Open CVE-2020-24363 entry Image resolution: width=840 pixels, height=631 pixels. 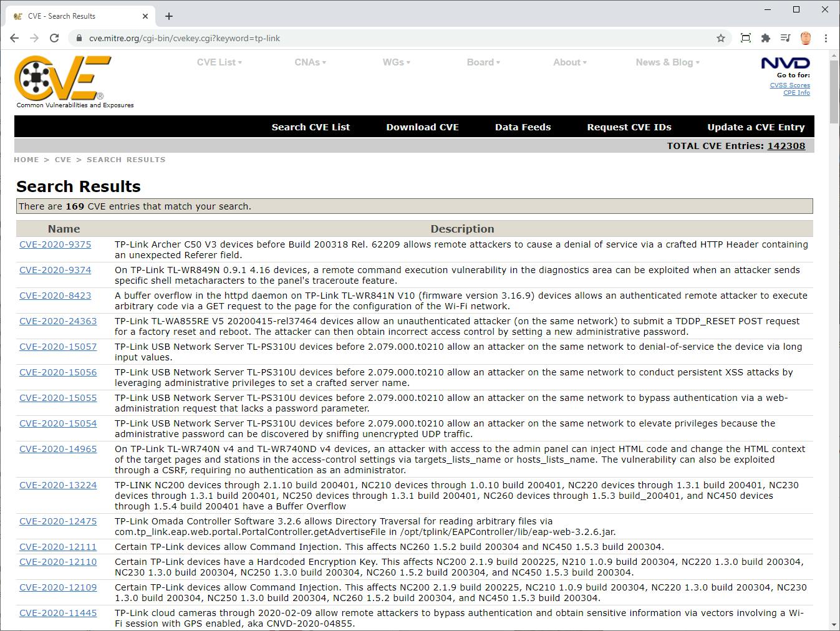pos(58,321)
